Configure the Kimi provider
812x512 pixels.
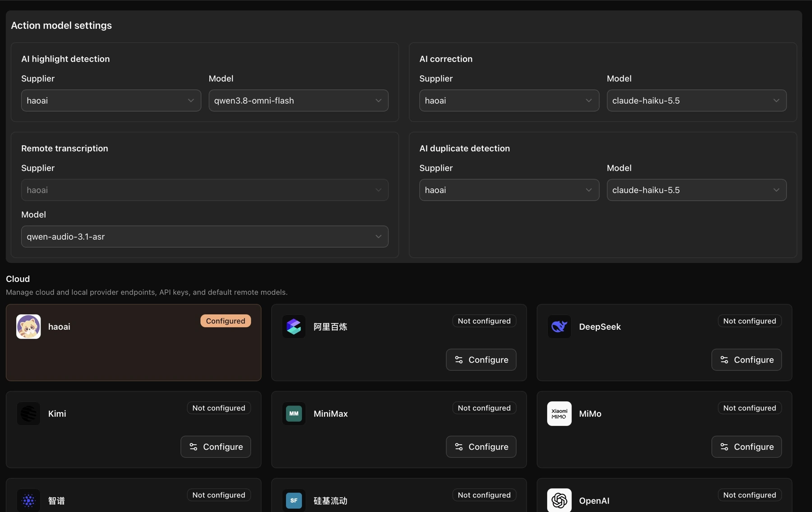point(216,447)
